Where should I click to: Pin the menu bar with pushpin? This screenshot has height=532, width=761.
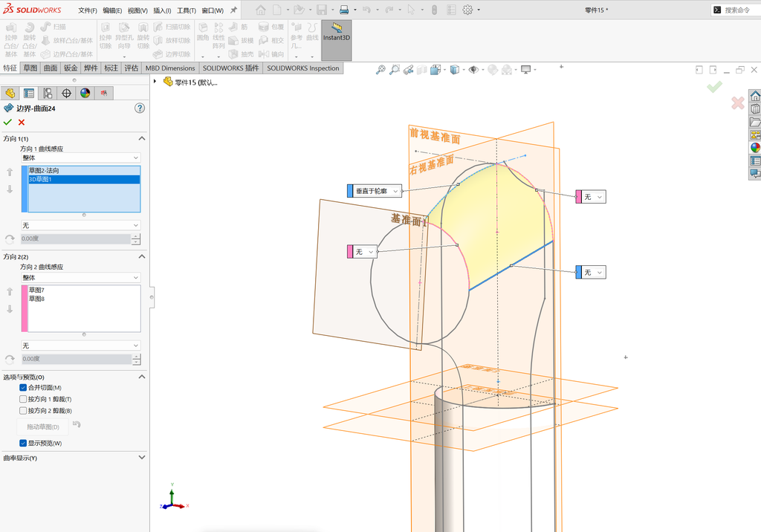click(x=233, y=10)
